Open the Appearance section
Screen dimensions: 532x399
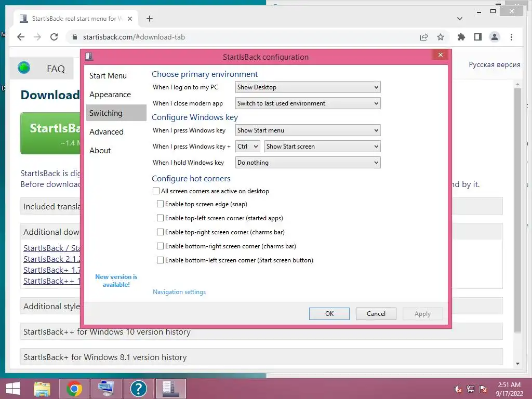[116, 95]
